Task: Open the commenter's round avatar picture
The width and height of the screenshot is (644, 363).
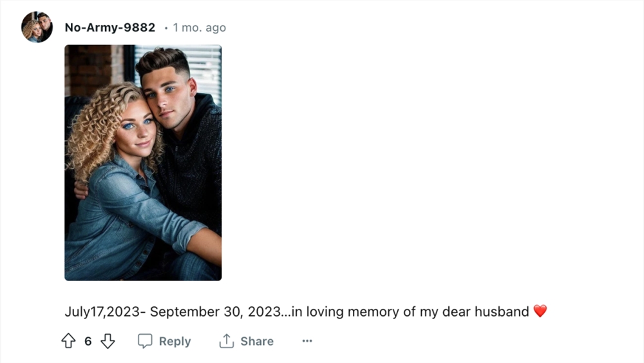Action: tap(37, 27)
